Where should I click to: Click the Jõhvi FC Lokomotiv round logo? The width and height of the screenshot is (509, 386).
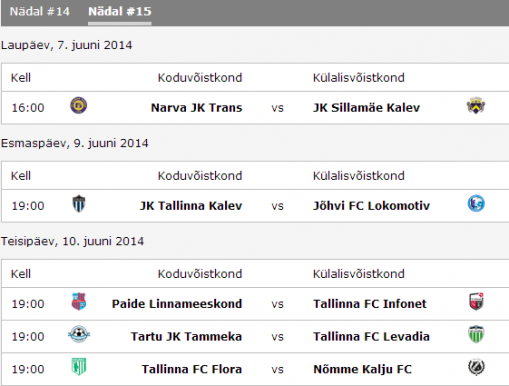pos(476,203)
